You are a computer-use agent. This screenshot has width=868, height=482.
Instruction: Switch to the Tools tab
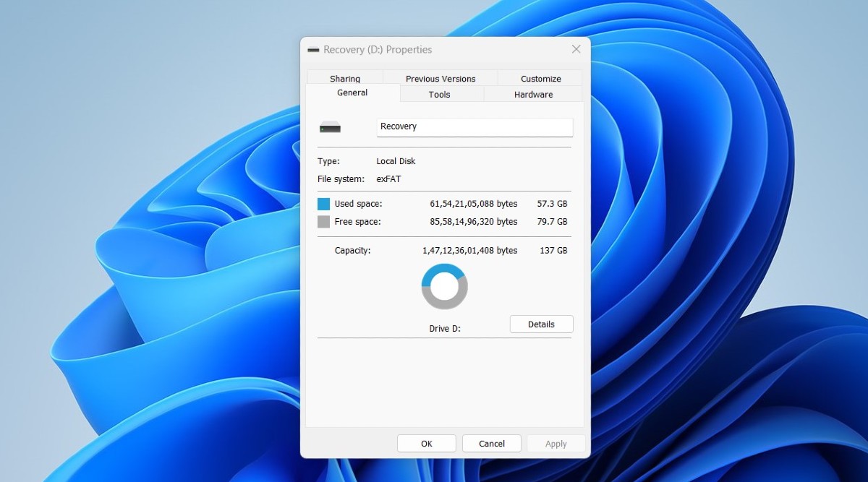pos(439,94)
